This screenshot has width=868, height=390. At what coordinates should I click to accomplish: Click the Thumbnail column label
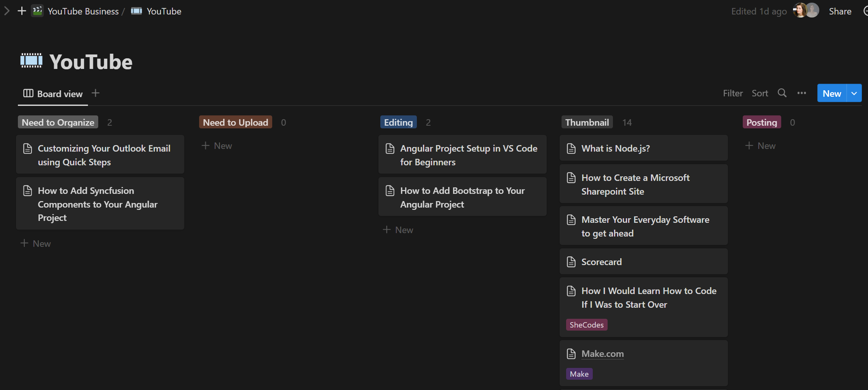pos(587,122)
